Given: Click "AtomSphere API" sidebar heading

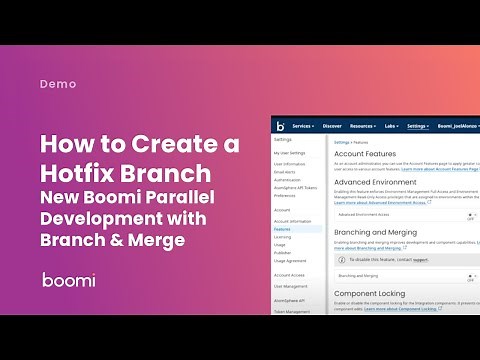Looking at the screenshot, I should [289, 301].
